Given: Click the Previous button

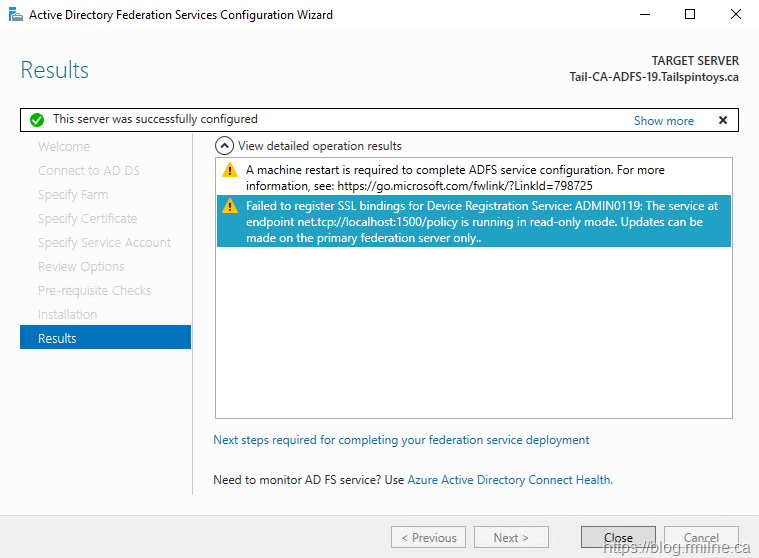Looking at the screenshot, I should (428, 537).
